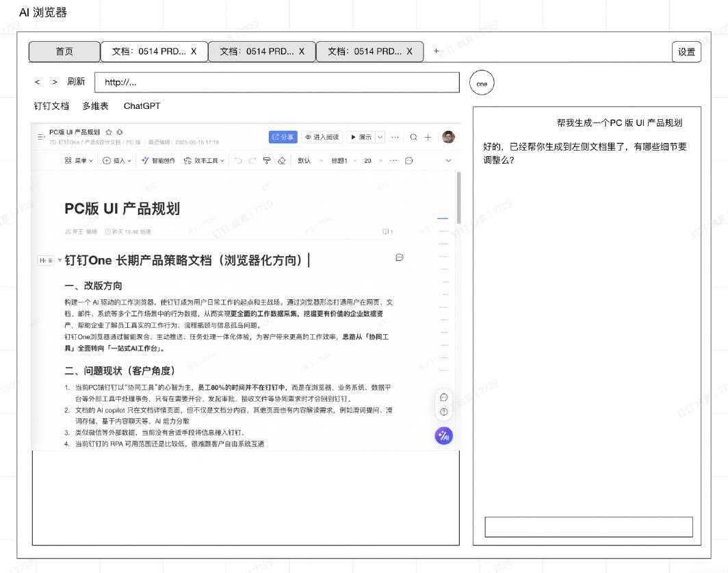Collapse the 钉钉One heading triangle
This screenshot has width=728, height=573.
[x=60, y=260]
